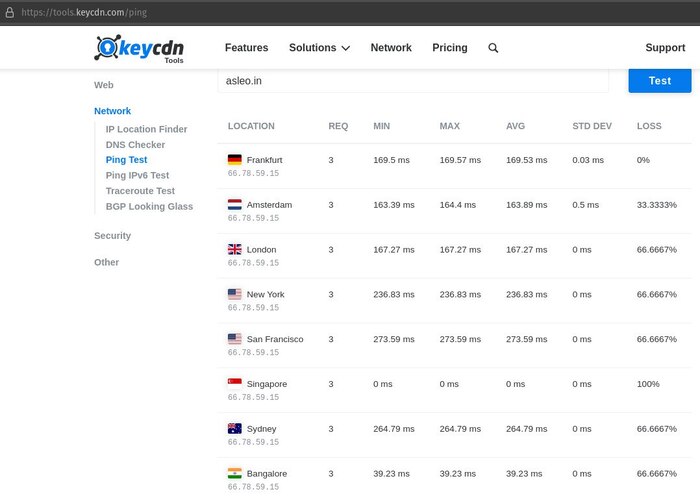Image resolution: width=700 pixels, height=496 pixels.
Task: Click the KeyCDN Tools logo
Action: (x=139, y=48)
